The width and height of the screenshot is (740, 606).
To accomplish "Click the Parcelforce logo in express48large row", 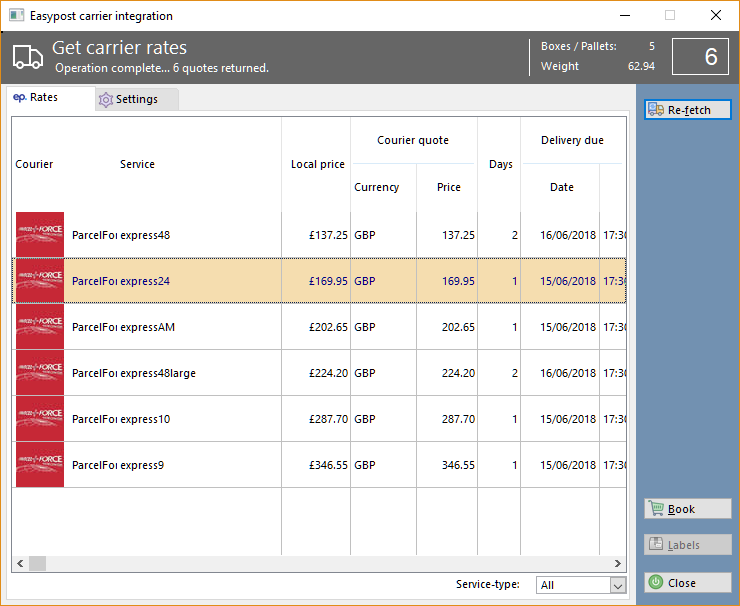I will (40, 373).
